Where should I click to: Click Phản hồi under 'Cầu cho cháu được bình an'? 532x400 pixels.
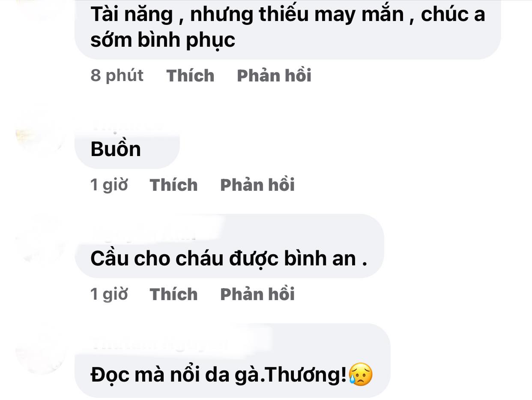(257, 294)
